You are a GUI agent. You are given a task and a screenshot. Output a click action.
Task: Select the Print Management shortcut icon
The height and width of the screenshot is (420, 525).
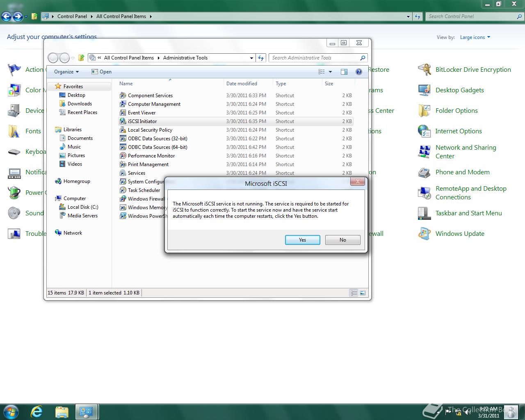(123, 164)
